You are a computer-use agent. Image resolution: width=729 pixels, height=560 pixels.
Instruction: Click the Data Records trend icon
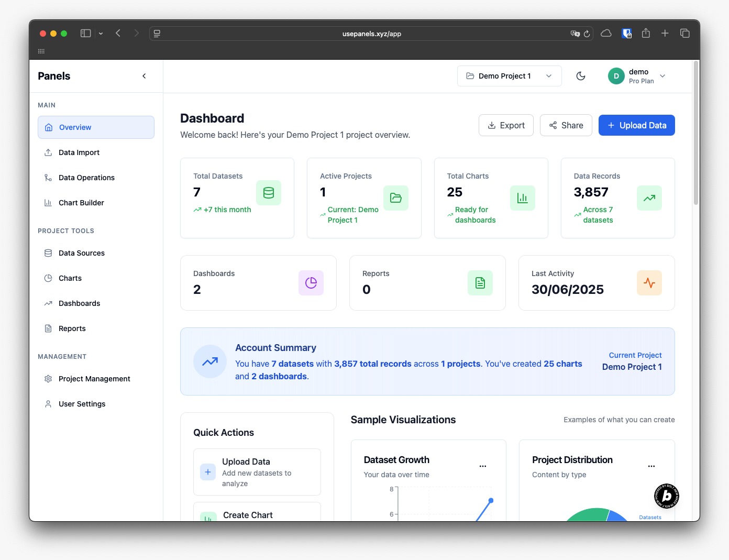[649, 198]
